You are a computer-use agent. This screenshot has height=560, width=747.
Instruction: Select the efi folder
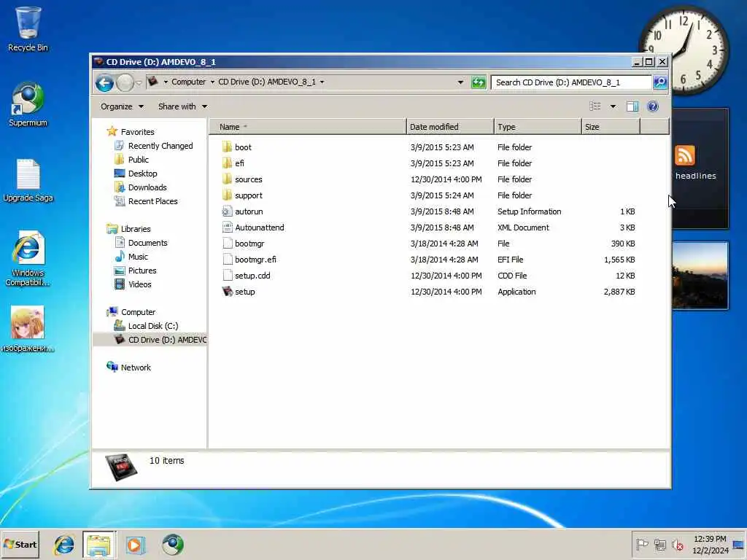pyautogui.click(x=233, y=163)
